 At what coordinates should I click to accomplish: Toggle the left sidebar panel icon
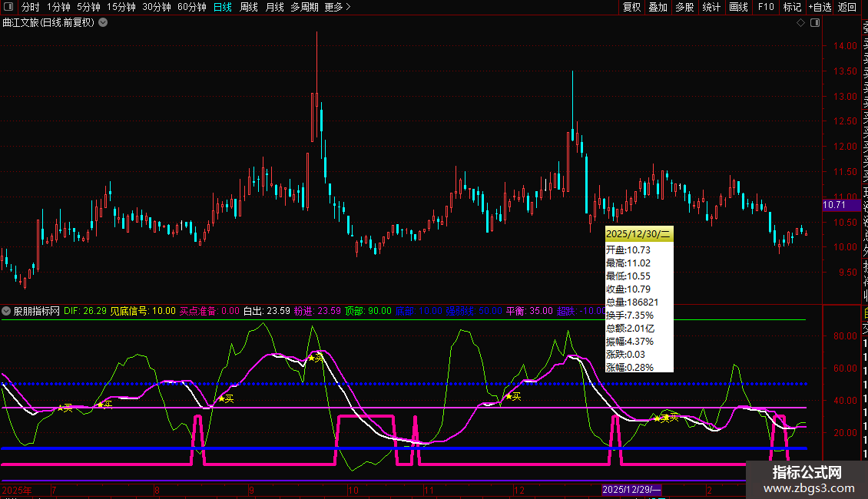point(8,7)
